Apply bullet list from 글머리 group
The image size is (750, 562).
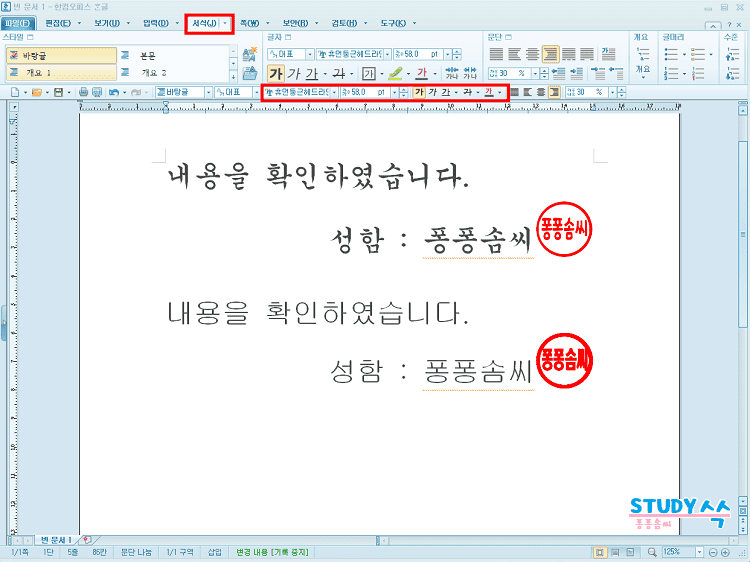[672, 54]
